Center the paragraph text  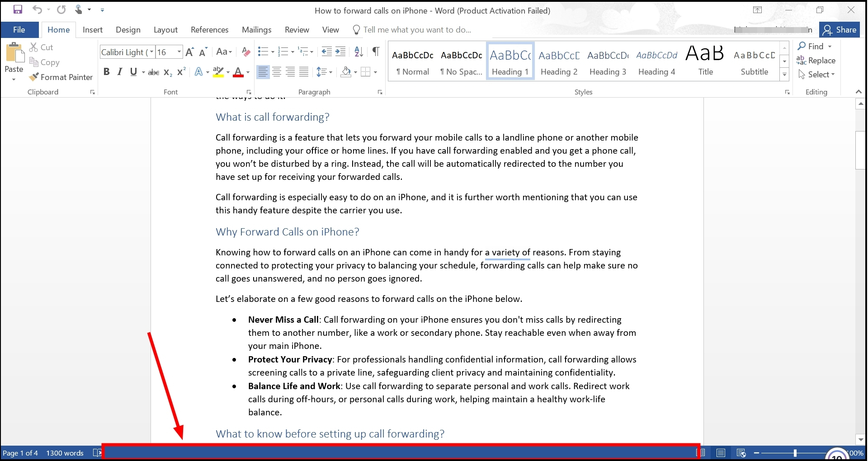pyautogui.click(x=277, y=72)
